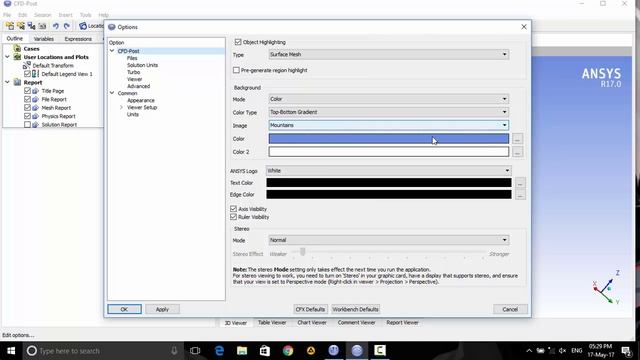
Task: Select Appearance in the options tree
Action: pyautogui.click(x=141, y=100)
